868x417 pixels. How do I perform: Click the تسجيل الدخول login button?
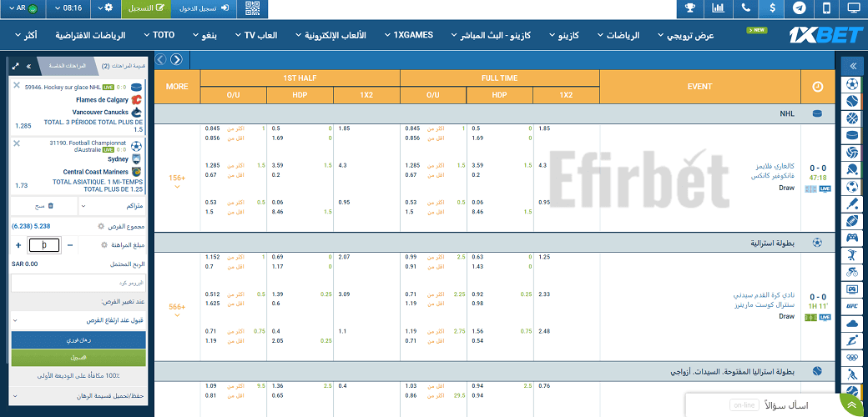pos(204,8)
